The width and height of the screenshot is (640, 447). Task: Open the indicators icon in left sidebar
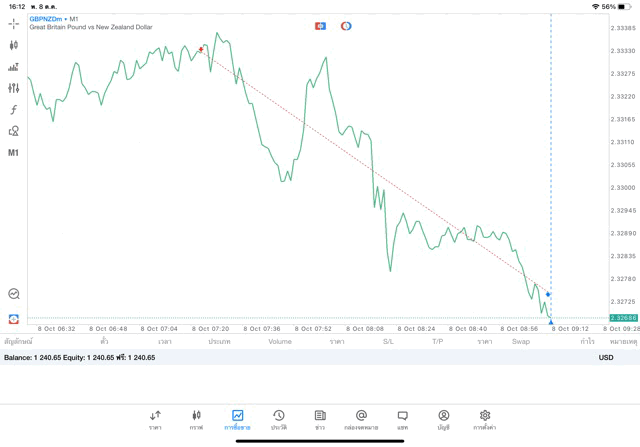coord(13,67)
